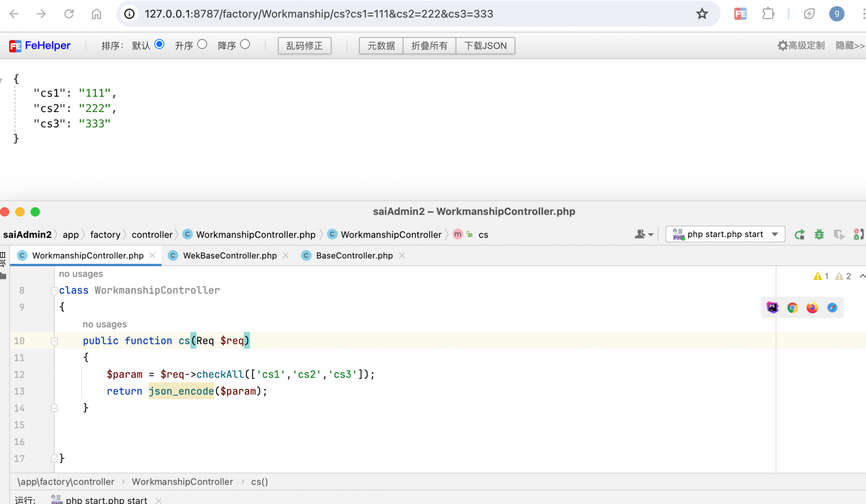The image size is (866, 504).
Task: Click the 下载JSON button
Action: [x=485, y=46]
